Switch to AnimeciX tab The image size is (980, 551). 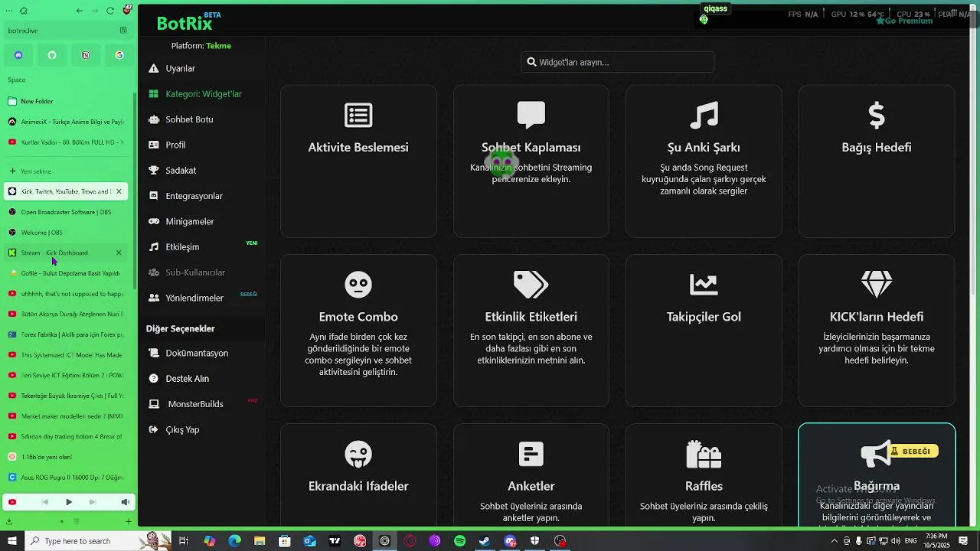pyautogui.click(x=66, y=122)
